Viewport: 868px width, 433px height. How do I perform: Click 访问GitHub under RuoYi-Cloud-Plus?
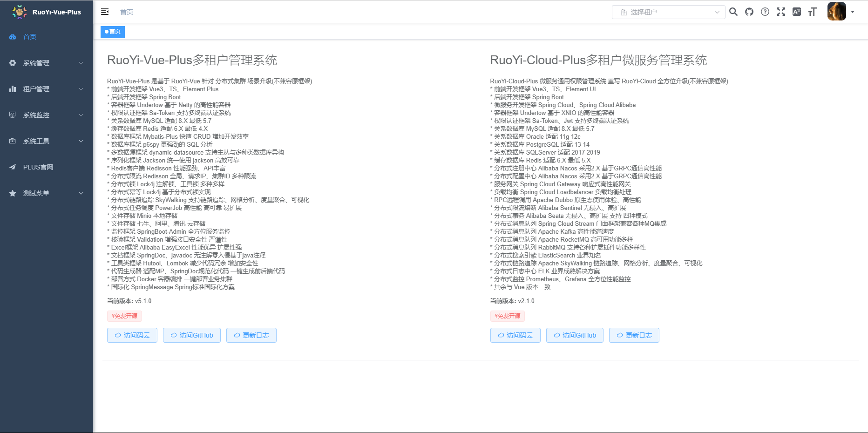tap(575, 335)
